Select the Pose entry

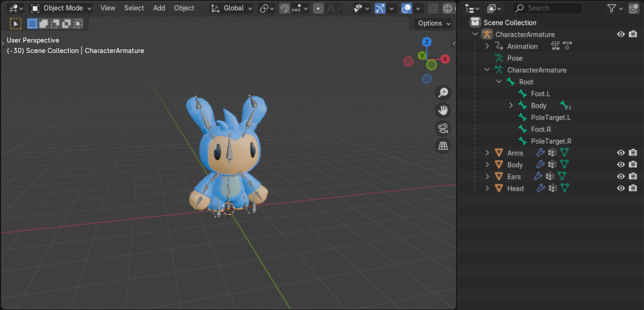coord(515,58)
